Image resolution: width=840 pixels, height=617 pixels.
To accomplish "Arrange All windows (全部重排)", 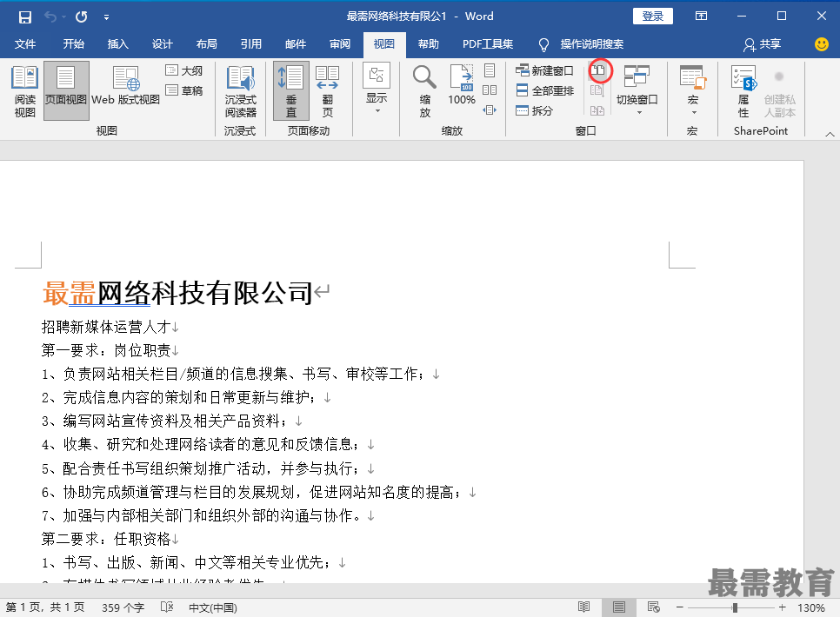I will pos(544,90).
